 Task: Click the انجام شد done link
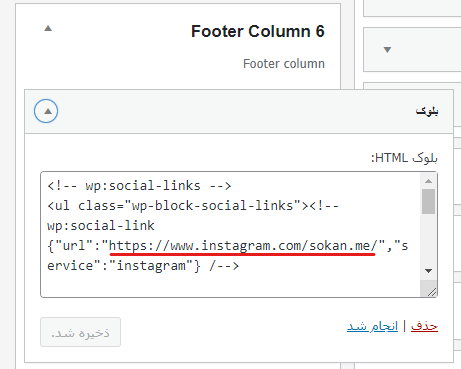coord(372,326)
